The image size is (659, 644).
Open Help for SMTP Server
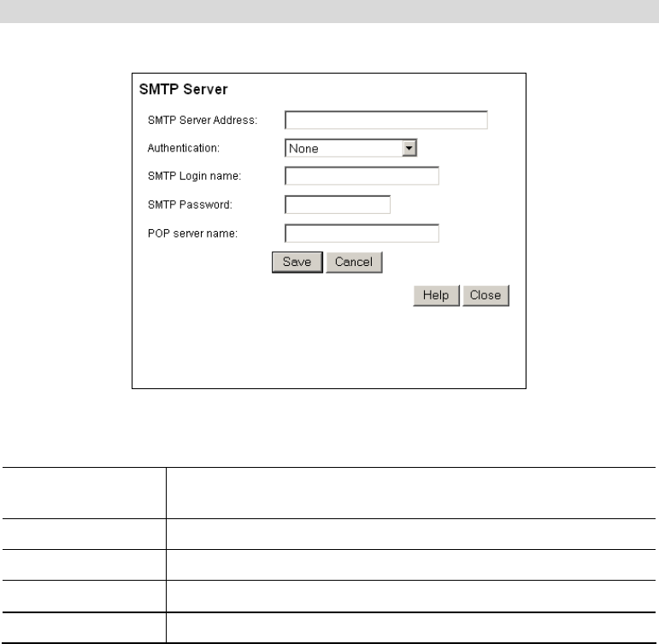tap(436, 295)
